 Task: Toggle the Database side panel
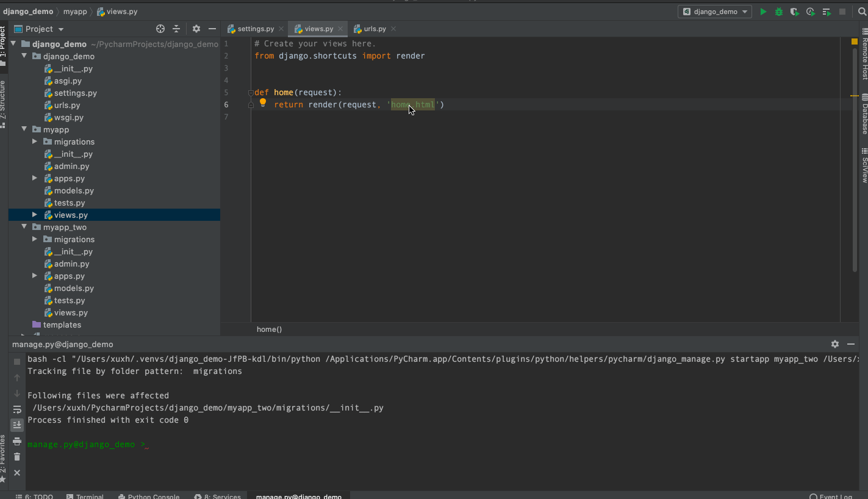coord(864,114)
